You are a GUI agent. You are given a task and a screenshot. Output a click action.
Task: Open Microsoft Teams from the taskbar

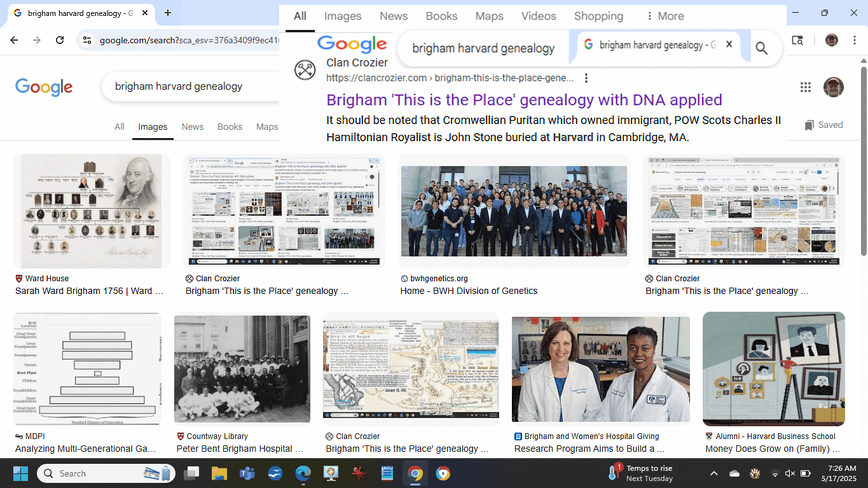coord(247,473)
